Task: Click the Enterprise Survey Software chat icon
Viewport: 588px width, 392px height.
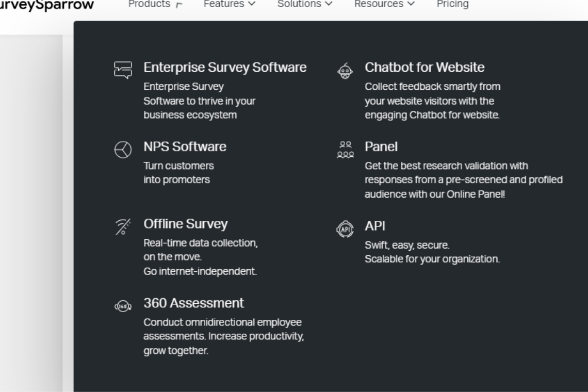Action: point(123,70)
